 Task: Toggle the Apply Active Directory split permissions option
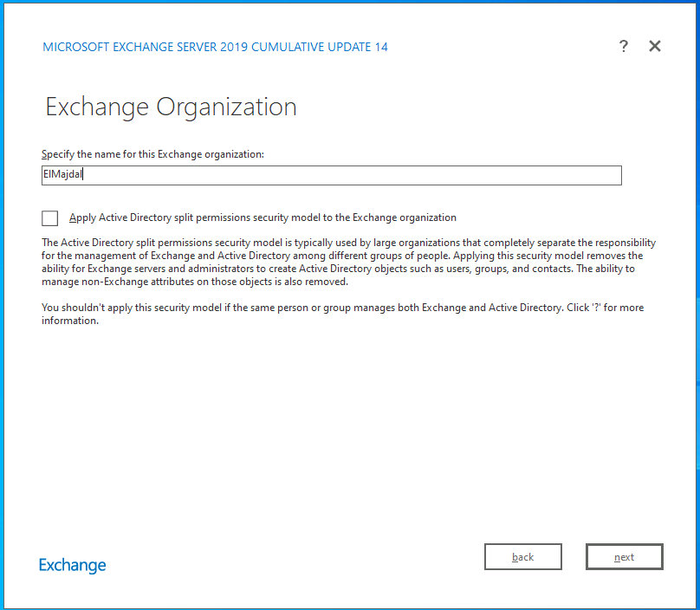pyautogui.click(x=49, y=218)
